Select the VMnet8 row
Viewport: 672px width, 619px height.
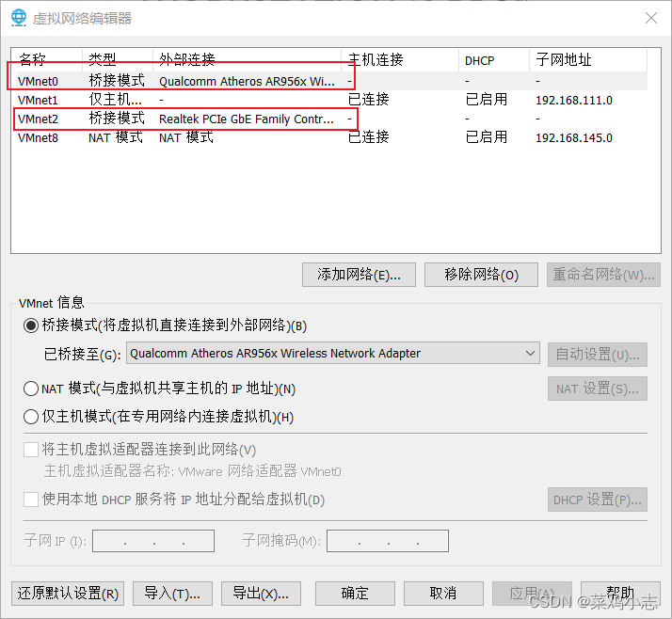click(331, 137)
